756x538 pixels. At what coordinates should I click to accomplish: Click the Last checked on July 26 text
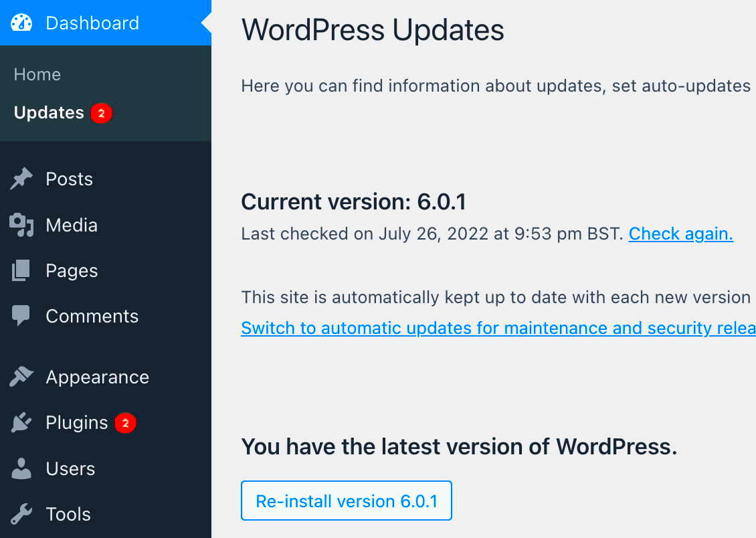[x=432, y=234]
